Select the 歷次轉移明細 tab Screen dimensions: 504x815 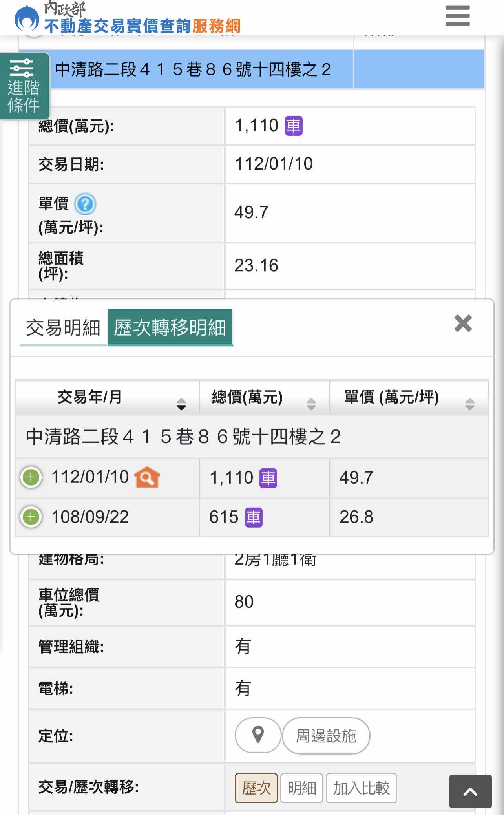click(170, 328)
